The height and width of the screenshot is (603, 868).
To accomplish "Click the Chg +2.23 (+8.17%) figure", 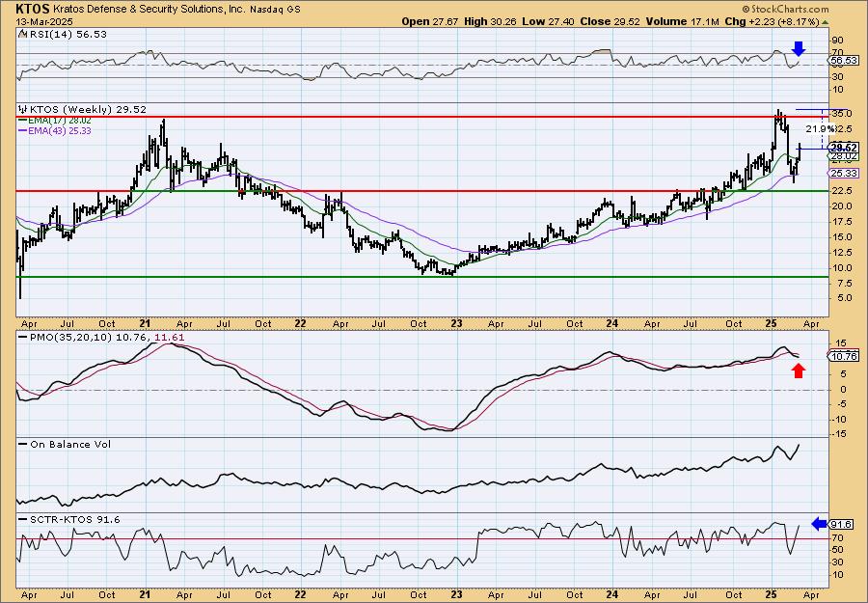I will point(773,21).
